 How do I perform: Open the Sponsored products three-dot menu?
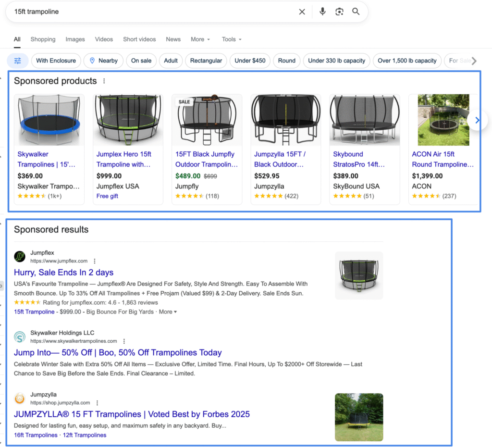(104, 81)
